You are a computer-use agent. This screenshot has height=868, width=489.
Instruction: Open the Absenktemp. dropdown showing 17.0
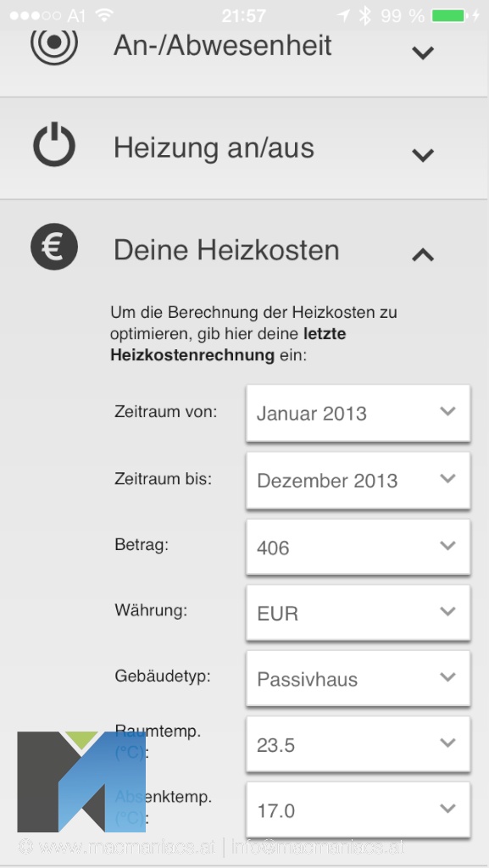click(358, 810)
